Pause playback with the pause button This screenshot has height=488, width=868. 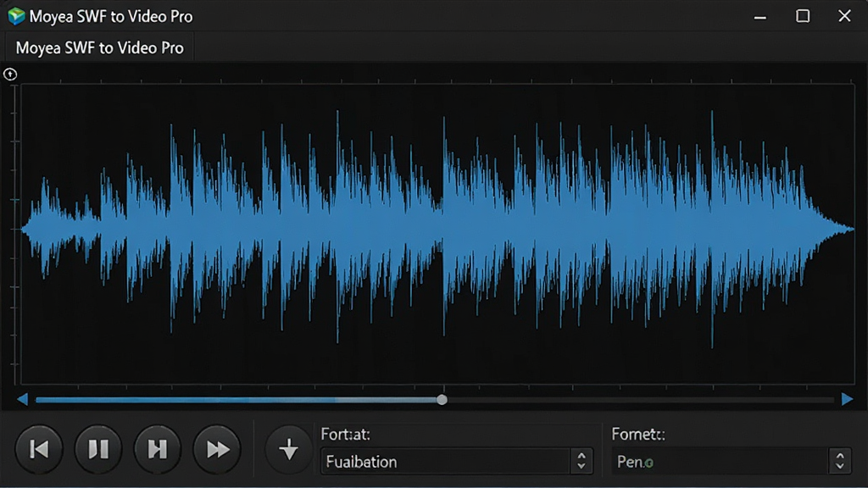[98, 449]
